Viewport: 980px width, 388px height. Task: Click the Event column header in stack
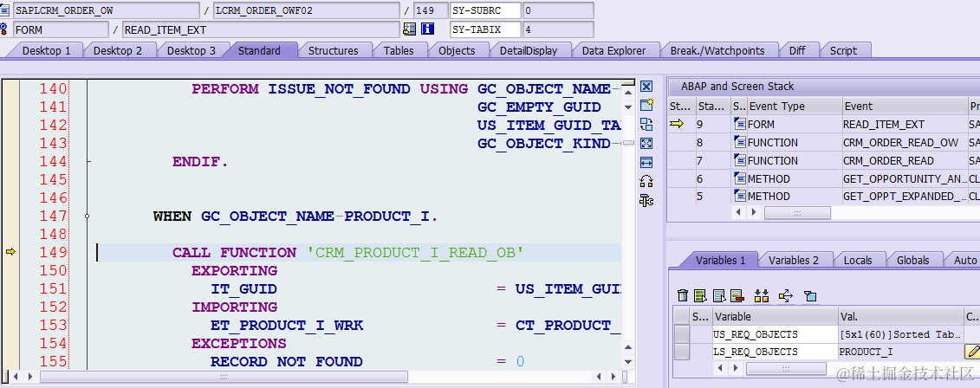pos(903,107)
